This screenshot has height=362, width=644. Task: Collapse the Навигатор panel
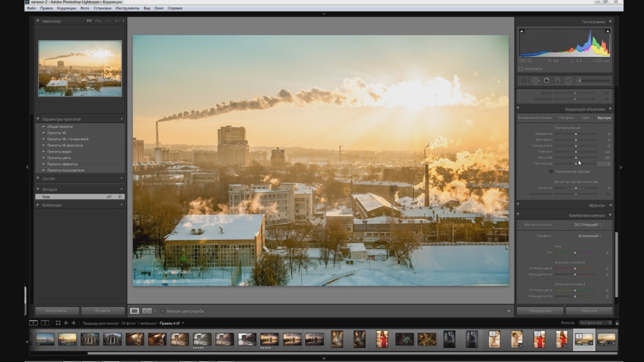coord(38,21)
